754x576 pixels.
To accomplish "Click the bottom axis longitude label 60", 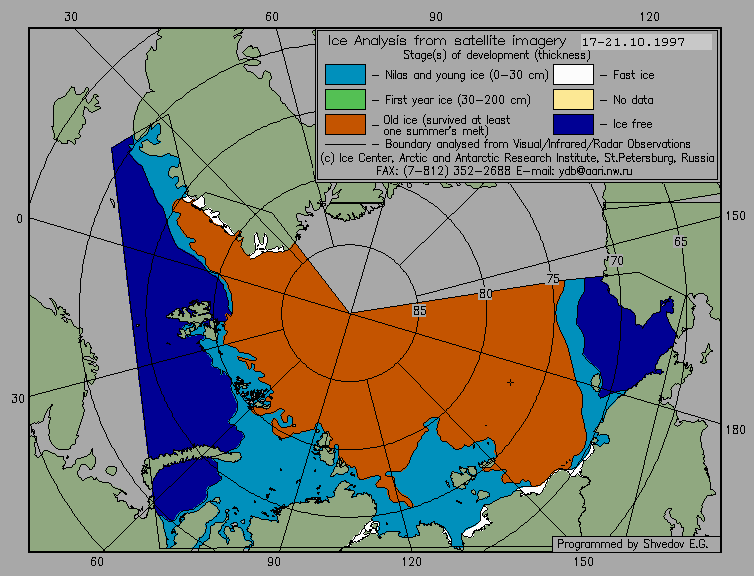I will point(97,562).
